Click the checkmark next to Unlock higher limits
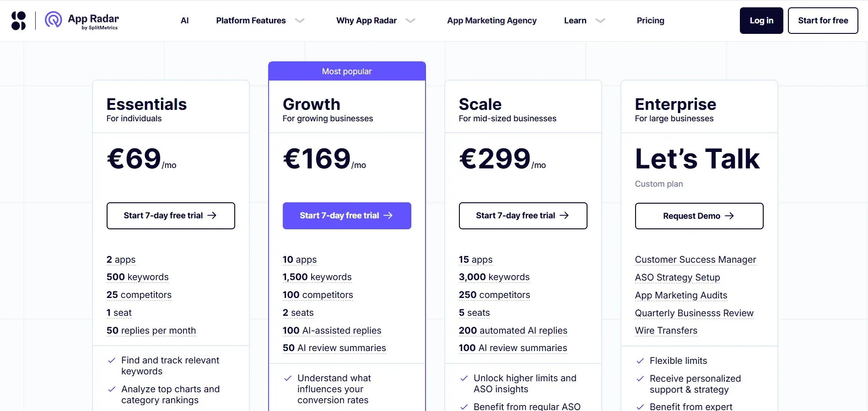This screenshot has height=411, width=868. tap(463, 379)
